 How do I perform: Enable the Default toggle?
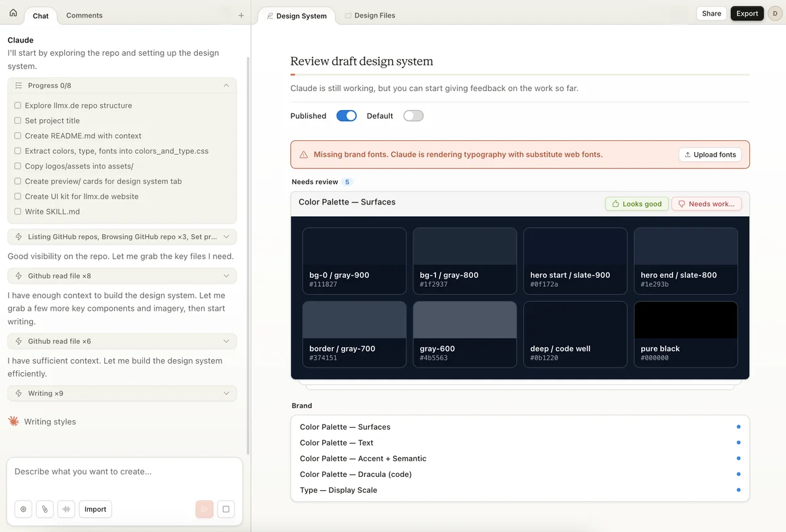tap(413, 115)
